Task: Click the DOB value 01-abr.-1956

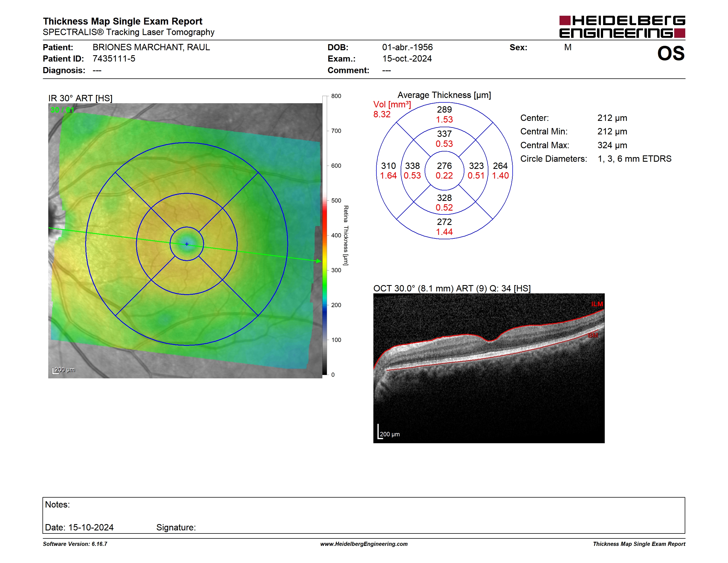Action: pyautogui.click(x=407, y=47)
